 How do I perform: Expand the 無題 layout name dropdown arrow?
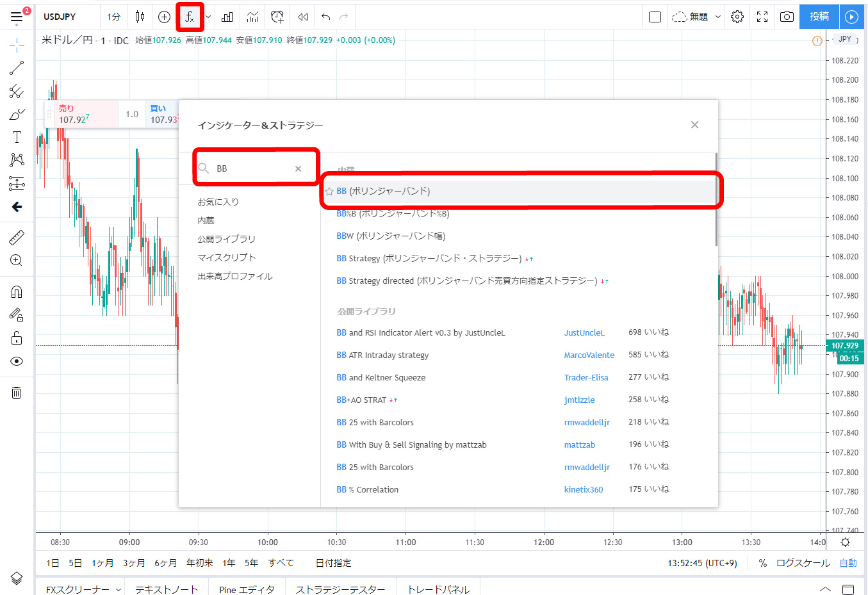point(718,17)
